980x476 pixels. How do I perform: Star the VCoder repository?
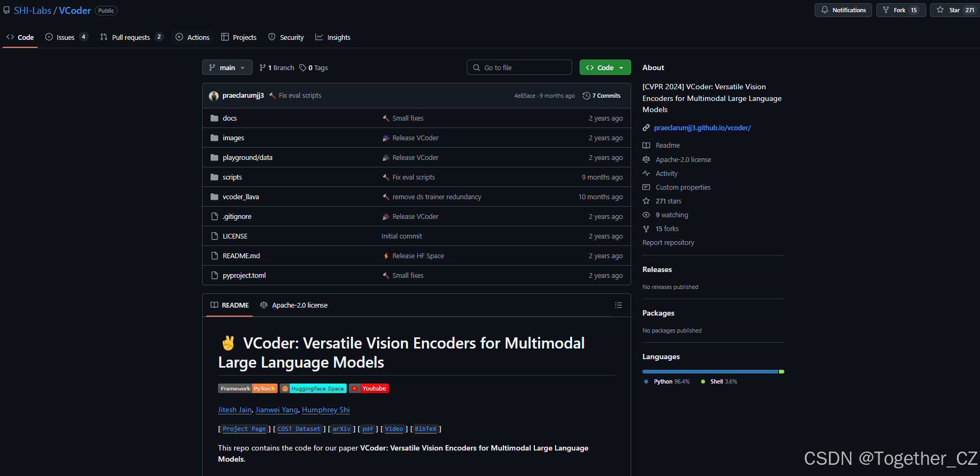[956, 10]
